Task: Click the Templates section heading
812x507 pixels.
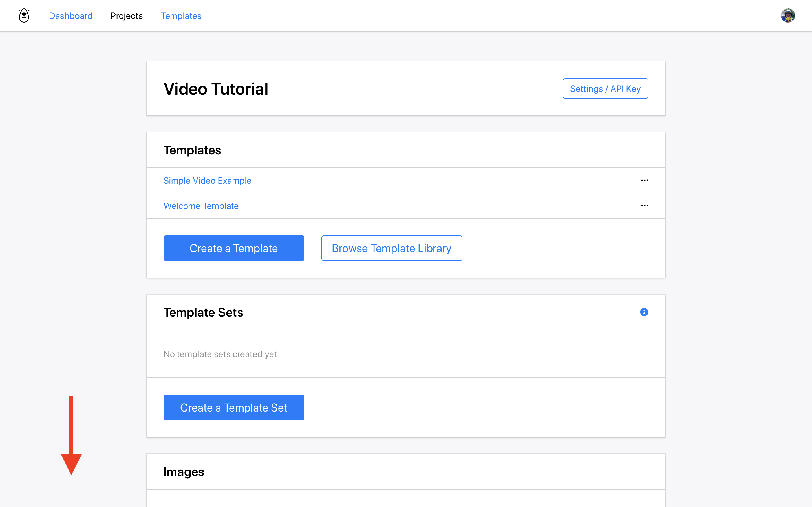Action: (192, 150)
